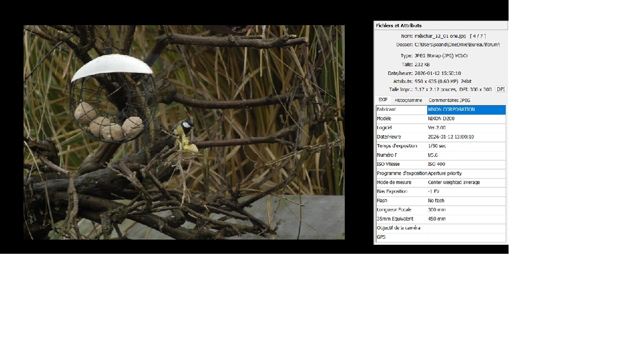Click the Programme d'exposition row
This screenshot has height=340, width=644.
(440, 173)
